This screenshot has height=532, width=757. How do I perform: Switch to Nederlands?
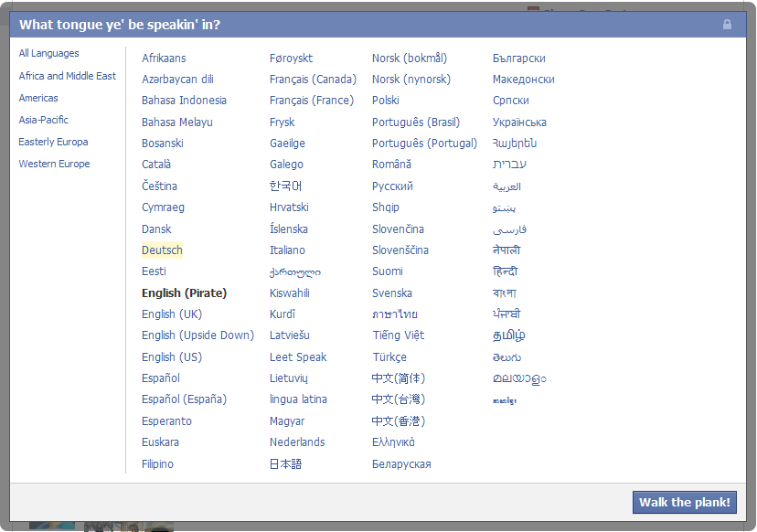[x=297, y=442]
